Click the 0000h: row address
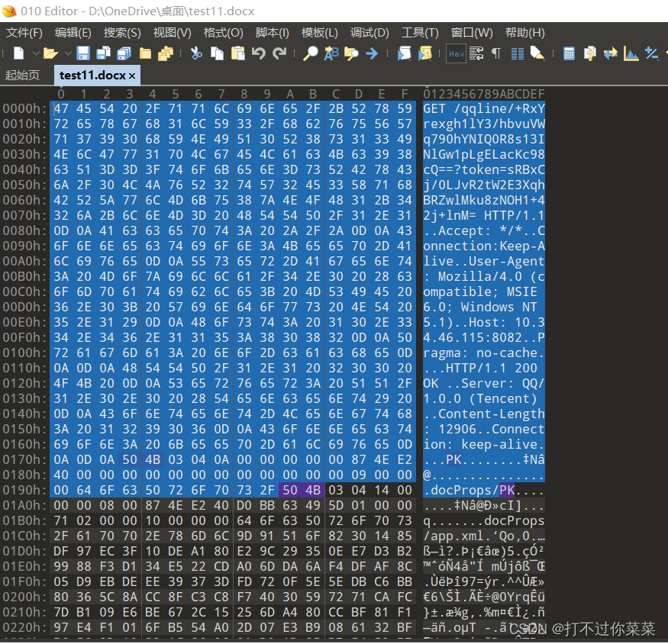This screenshot has height=644, width=668. coord(24,108)
